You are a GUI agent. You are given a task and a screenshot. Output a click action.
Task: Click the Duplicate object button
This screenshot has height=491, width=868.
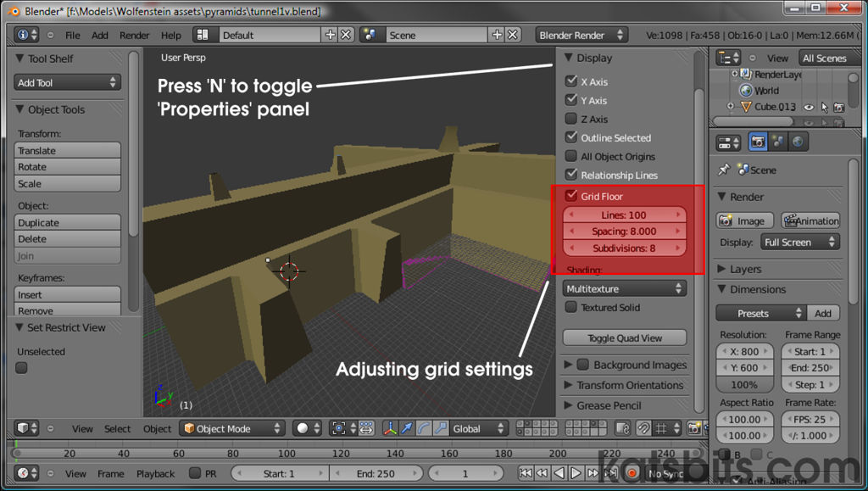67,222
